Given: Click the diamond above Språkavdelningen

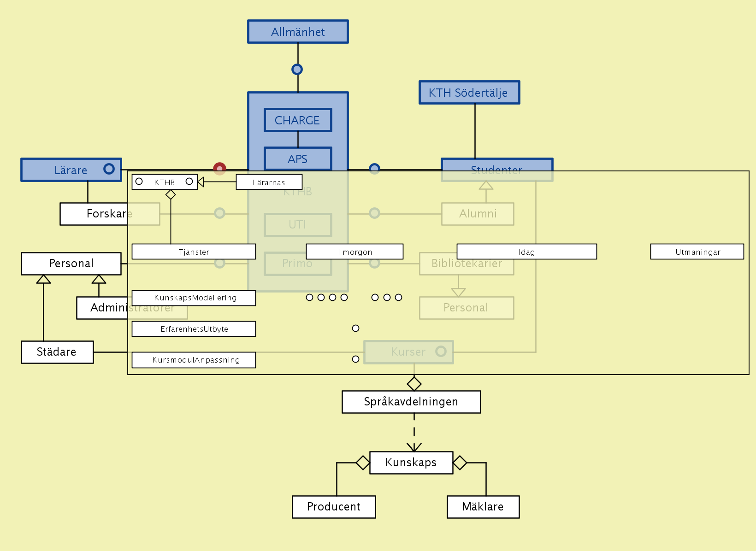Looking at the screenshot, I should (414, 383).
